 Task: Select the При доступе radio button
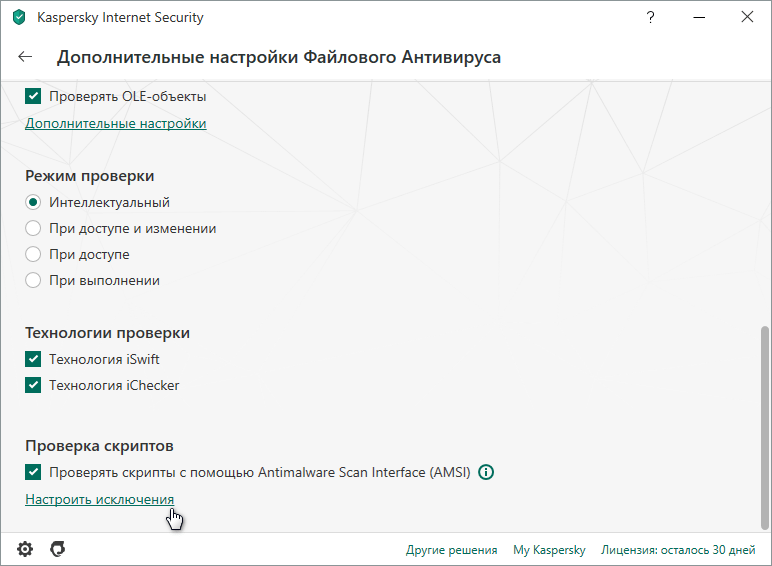coord(33,254)
